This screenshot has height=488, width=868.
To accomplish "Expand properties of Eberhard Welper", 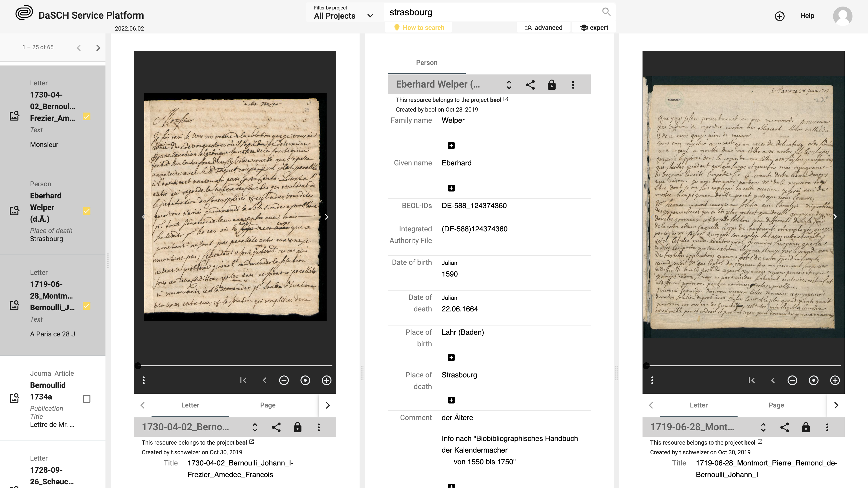I will (509, 85).
